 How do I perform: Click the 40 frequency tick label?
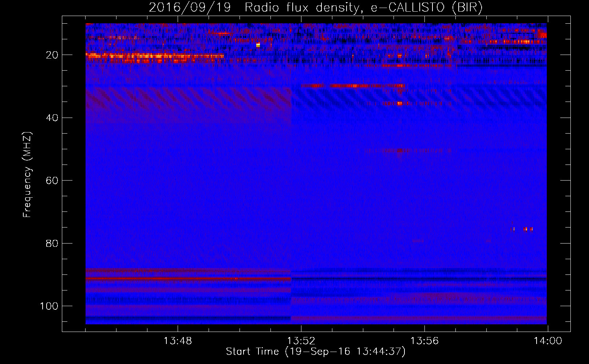52,118
